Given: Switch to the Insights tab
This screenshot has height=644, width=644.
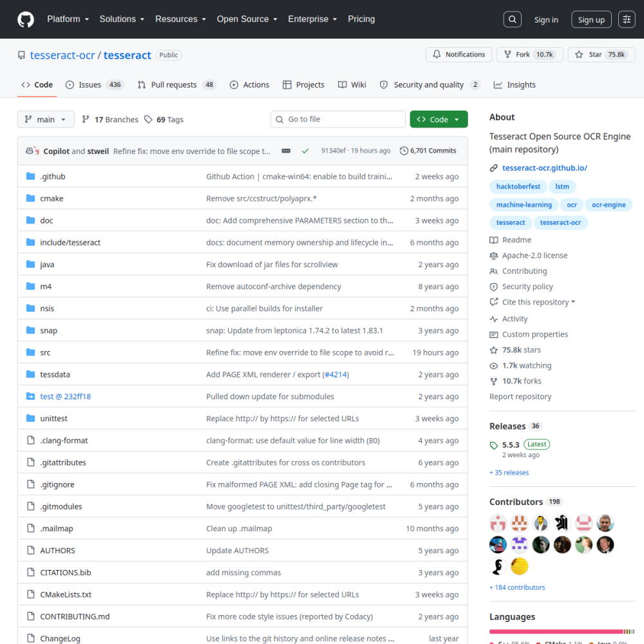Looking at the screenshot, I should pos(515,84).
